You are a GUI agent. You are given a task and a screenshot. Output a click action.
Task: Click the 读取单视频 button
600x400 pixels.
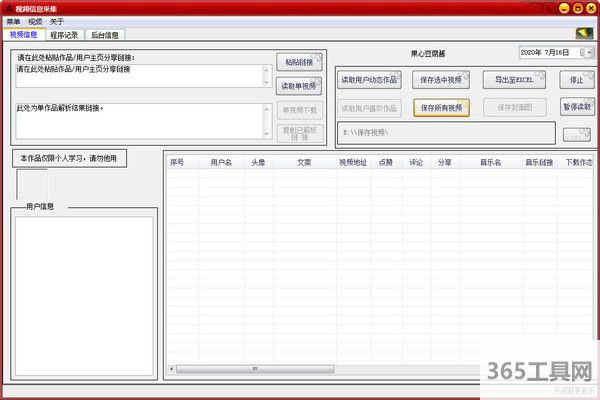pos(298,86)
